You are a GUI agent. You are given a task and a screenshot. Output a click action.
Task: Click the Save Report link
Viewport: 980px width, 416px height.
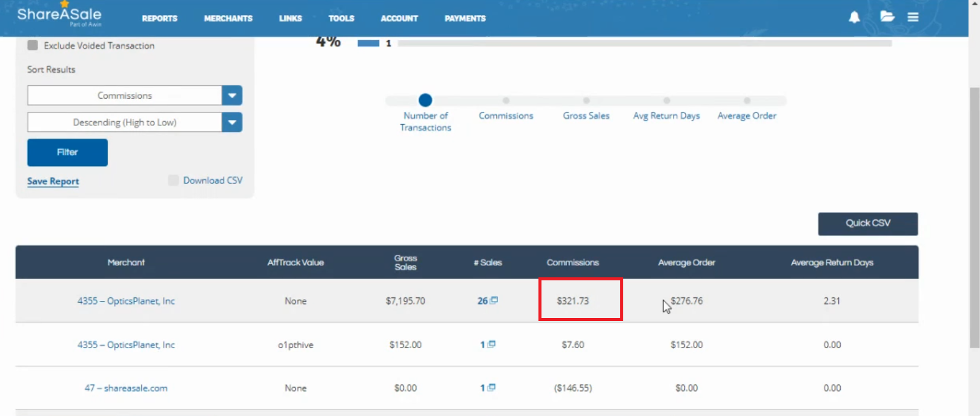pos(53,181)
